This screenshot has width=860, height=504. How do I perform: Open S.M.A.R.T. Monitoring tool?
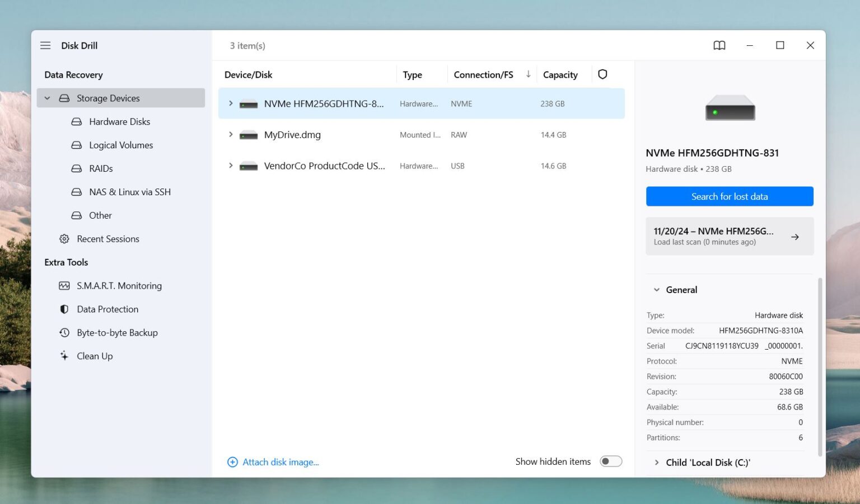(x=118, y=285)
